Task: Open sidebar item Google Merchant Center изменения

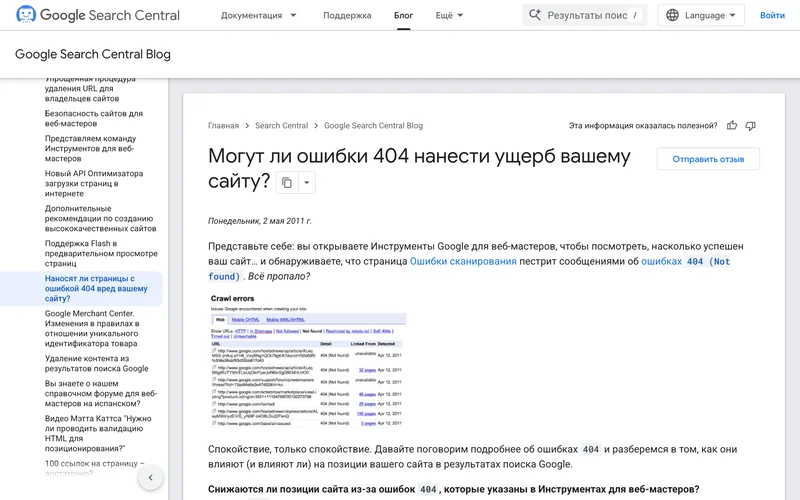Action: pos(92,329)
